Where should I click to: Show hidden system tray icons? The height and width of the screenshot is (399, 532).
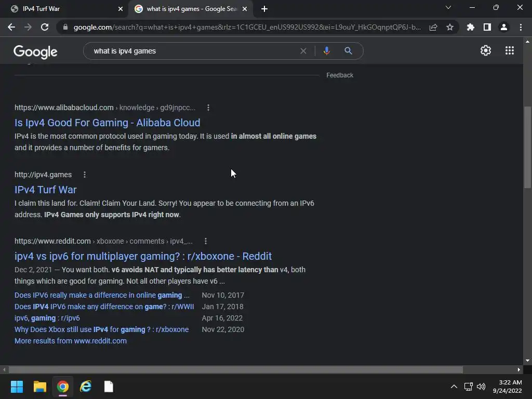coord(454,387)
